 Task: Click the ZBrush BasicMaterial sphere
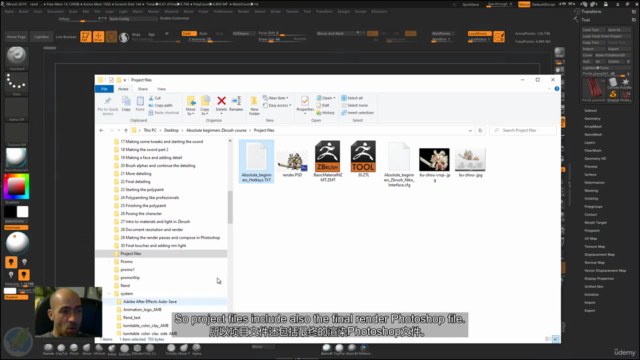(x=16, y=158)
